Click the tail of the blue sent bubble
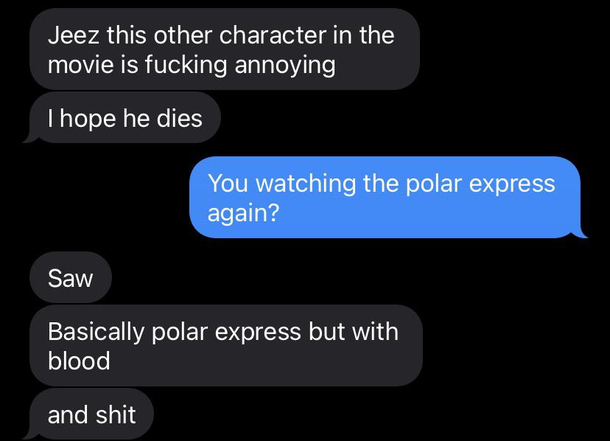This screenshot has width=610, height=441. point(581,232)
